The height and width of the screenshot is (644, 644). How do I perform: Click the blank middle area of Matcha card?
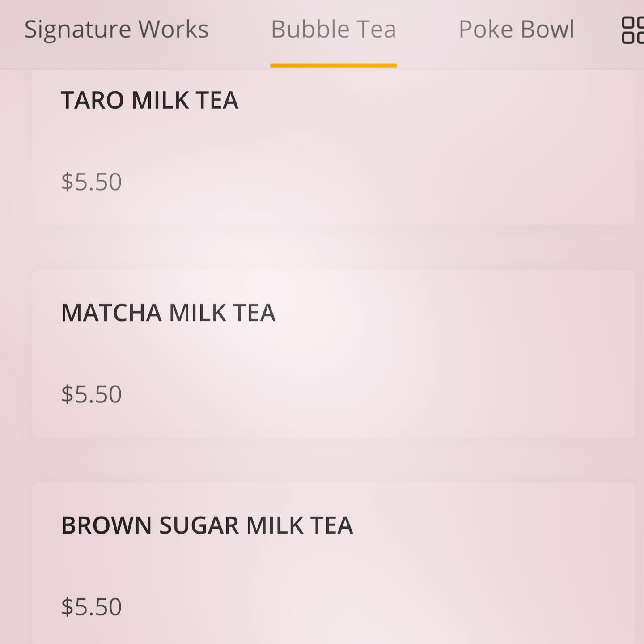(333, 353)
